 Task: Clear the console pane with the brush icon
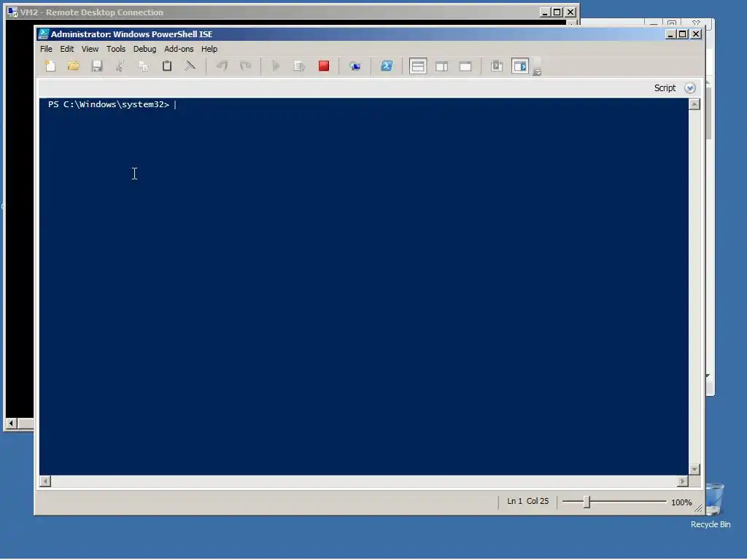(190, 66)
